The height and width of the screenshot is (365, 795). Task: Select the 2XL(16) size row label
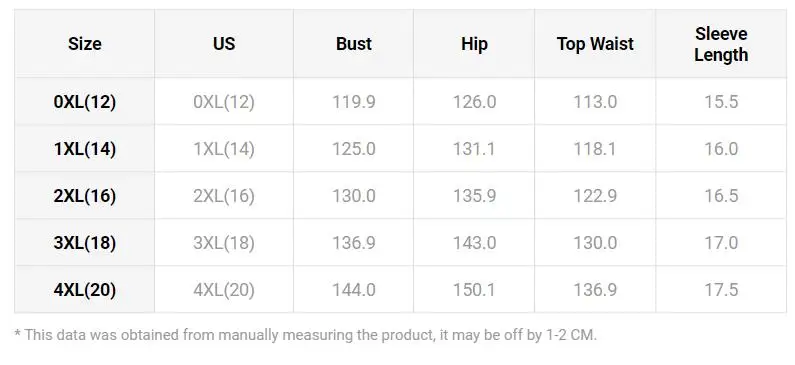coord(85,196)
